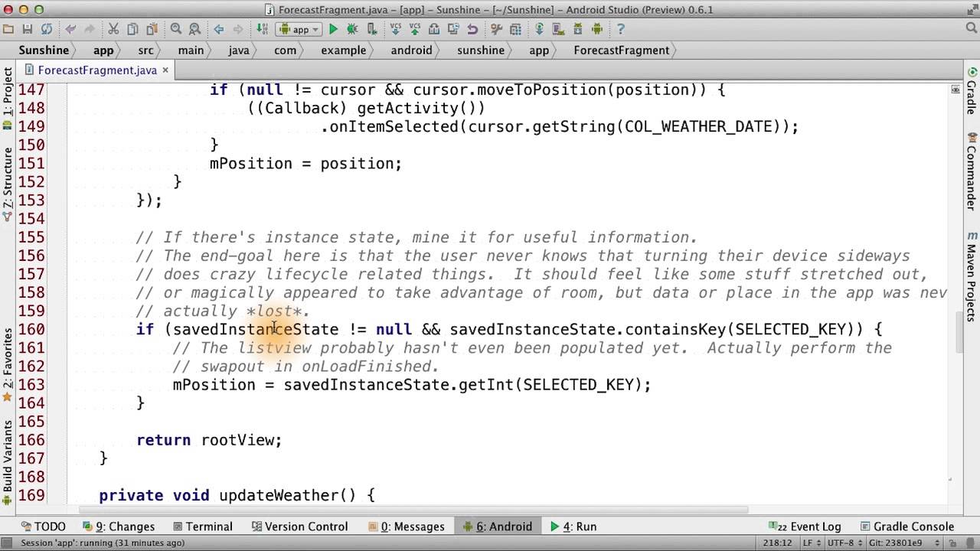Toggle the 2: Favorites tool window
This screenshot has width=980, height=551.
click(8, 364)
